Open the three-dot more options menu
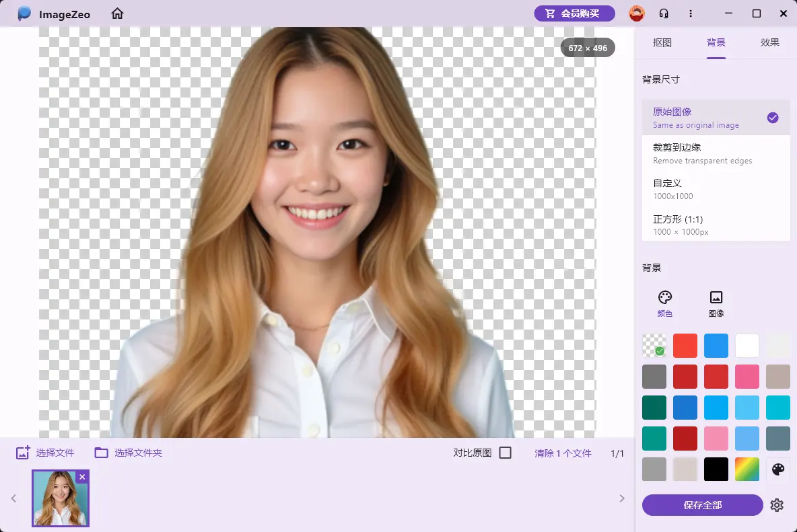 click(691, 13)
